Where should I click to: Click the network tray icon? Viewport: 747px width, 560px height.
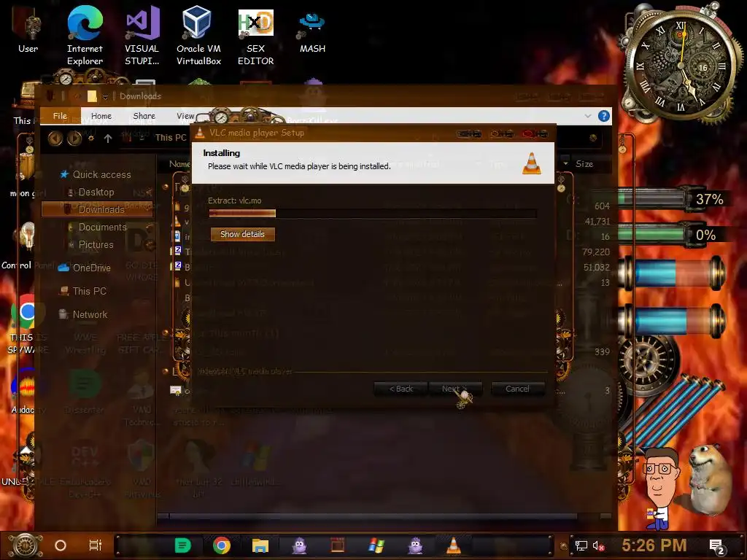point(581,545)
